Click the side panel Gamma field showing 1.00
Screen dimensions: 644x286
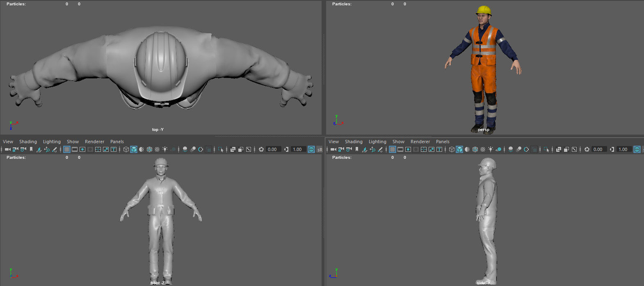[623, 149]
